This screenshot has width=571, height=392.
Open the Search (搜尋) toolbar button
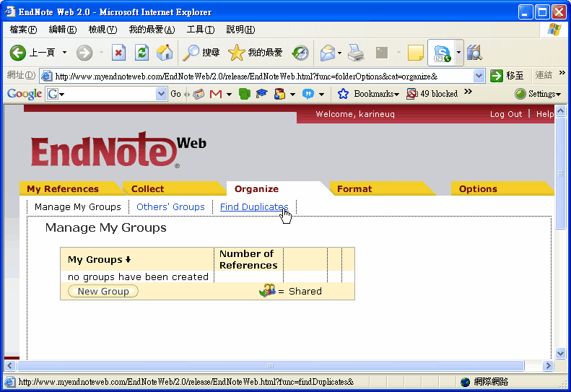tap(201, 53)
